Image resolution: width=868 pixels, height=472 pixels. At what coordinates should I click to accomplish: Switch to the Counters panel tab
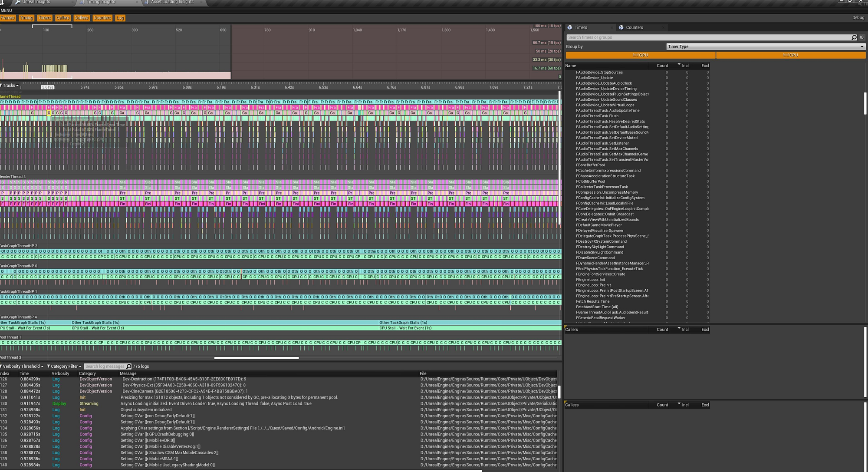tap(634, 27)
